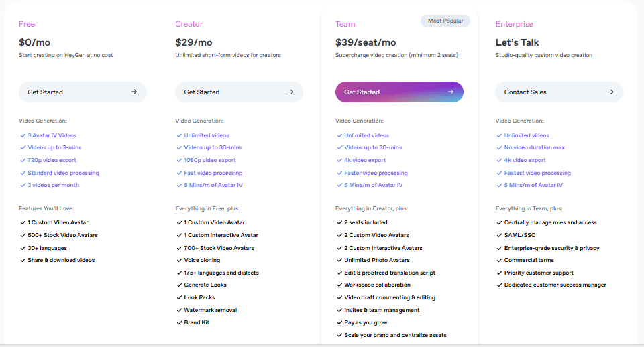Select the Enterprise plan title
Screen dimensions: 644x347
point(515,24)
